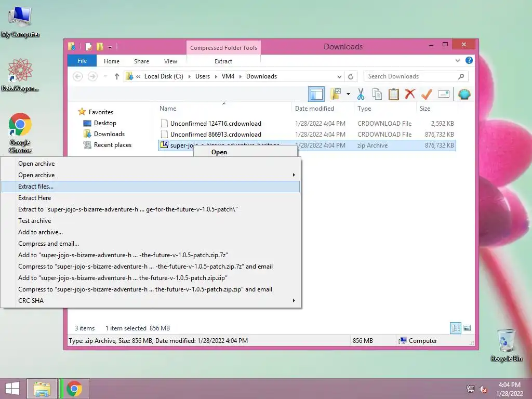Click the muted volume tray icon
This screenshot has width=532, height=399.
tap(483, 389)
